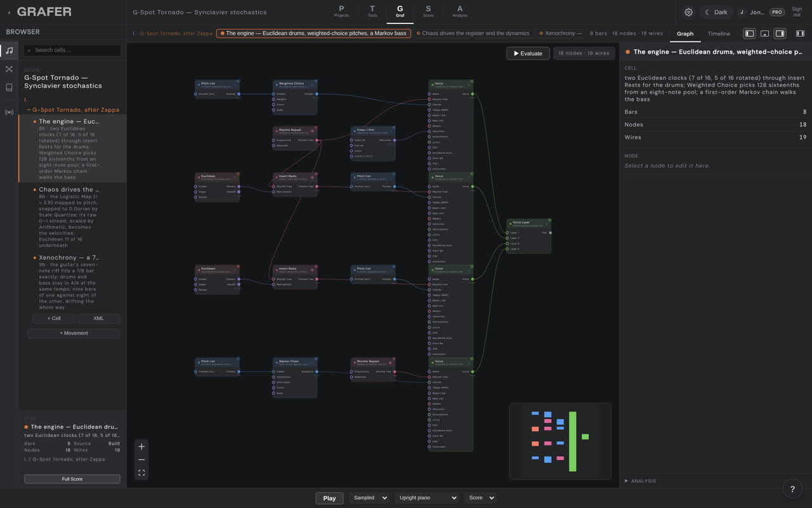Toggle the Dark theme switch
Viewport: 812px width, 508px height.
pyautogui.click(x=716, y=12)
